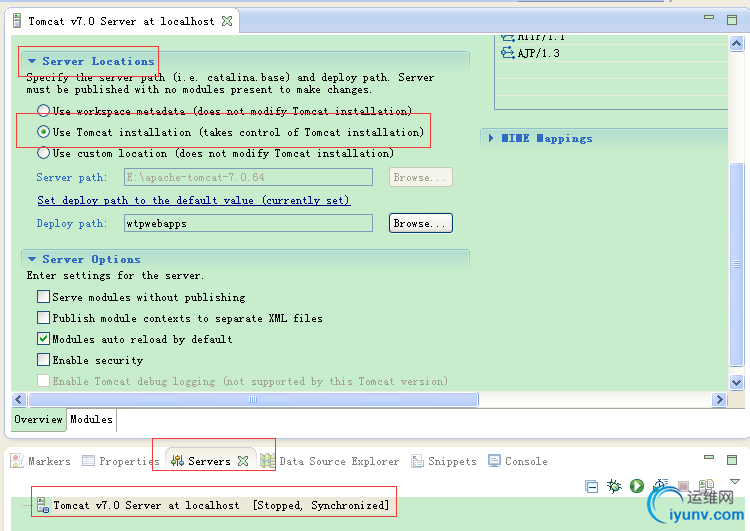
Task: Maximize the server editor area
Action: pyautogui.click(x=732, y=20)
